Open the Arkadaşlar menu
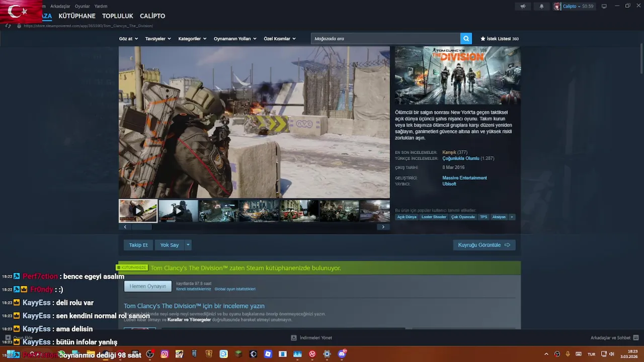Image resolution: width=644 pixels, height=362 pixels. (60, 6)
